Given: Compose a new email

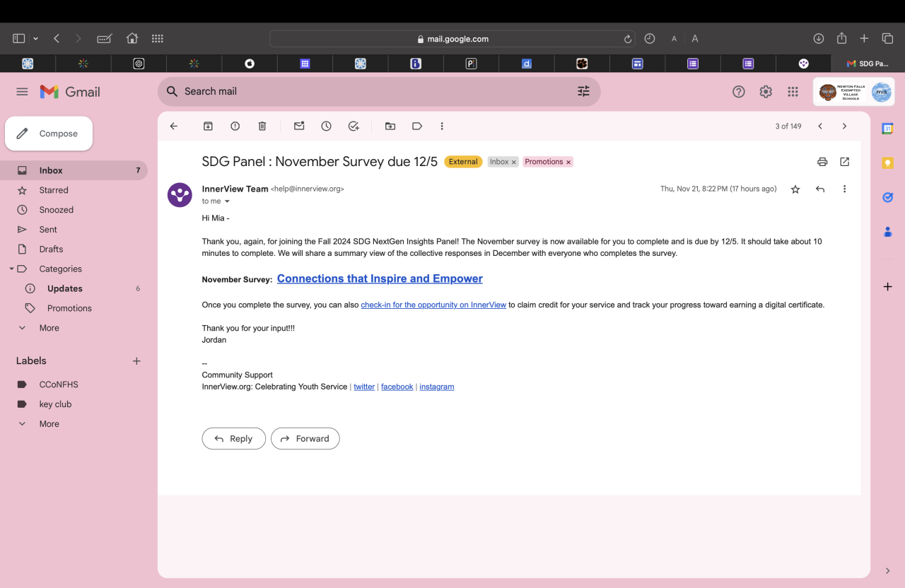Looking at the screenshot, I should click(x=49, y=134).
